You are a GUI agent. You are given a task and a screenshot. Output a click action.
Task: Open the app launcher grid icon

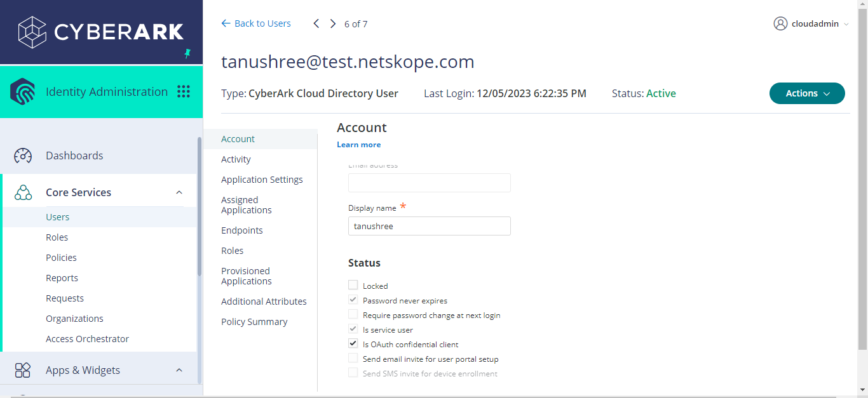(184, 91)
